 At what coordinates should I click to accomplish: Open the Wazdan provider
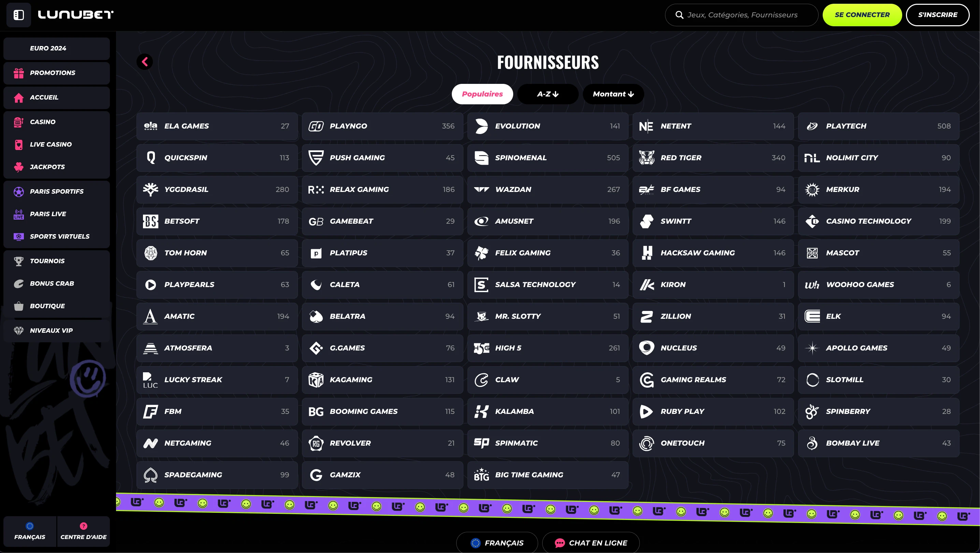548,189
